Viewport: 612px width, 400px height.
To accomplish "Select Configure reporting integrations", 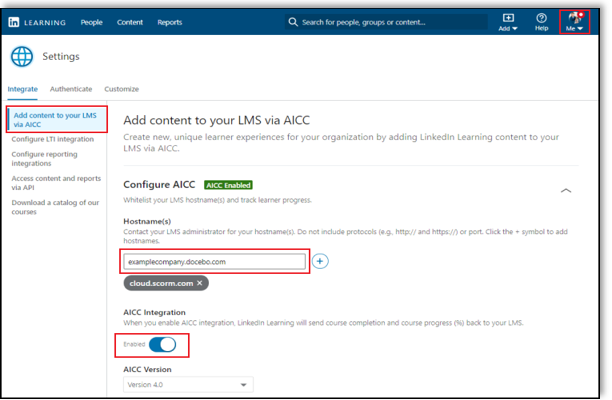I will pos(44,158).
